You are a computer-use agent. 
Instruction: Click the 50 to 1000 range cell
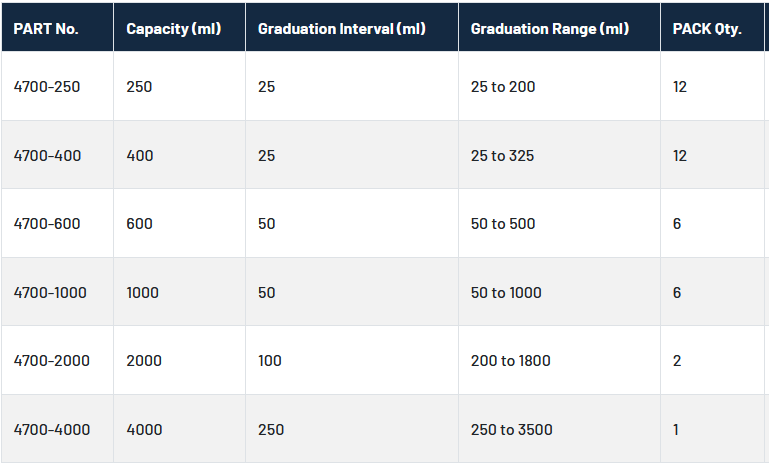click(x=506, y=293)
